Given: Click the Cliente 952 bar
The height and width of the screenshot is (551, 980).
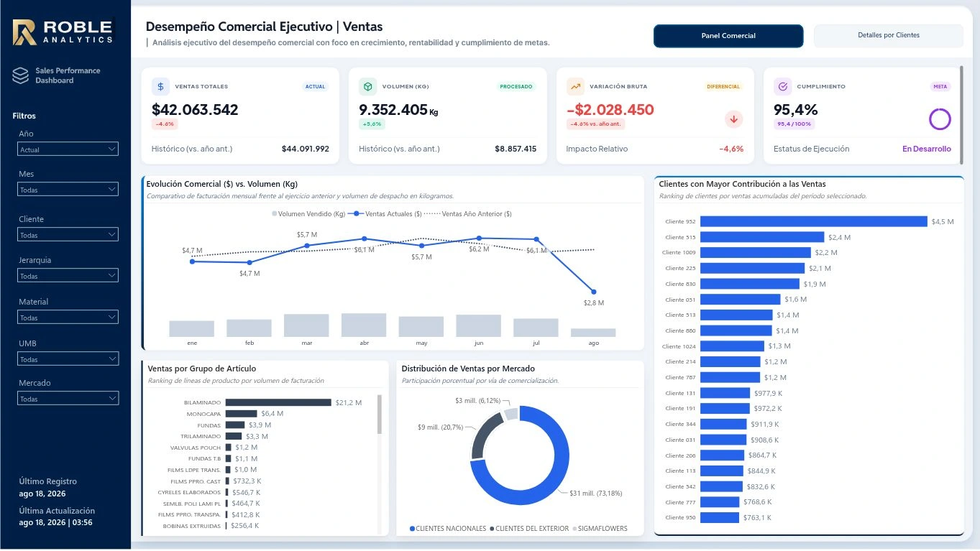Looking at the screenshot, I should point(814,221).
